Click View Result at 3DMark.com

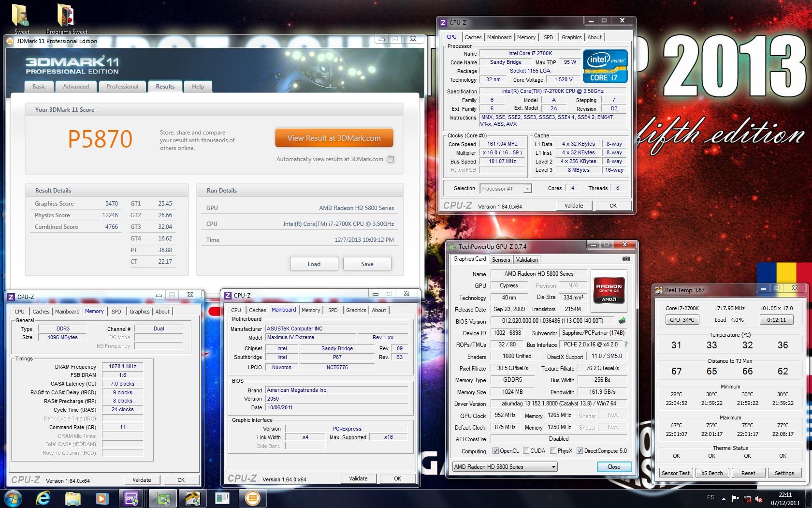coord(334,138)
